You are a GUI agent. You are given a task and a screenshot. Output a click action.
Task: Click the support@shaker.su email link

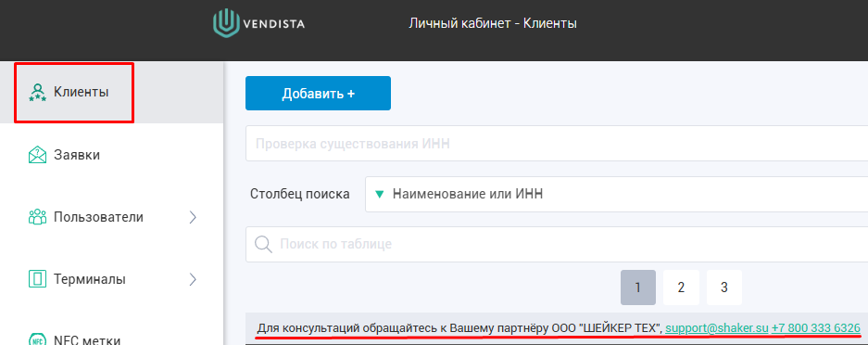point(717,328)
